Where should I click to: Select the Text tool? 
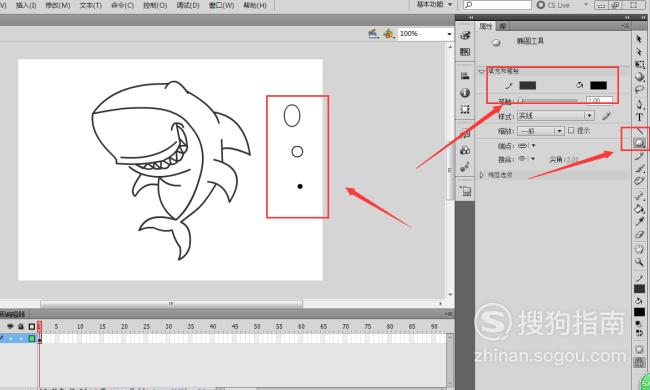coord(639,117)
